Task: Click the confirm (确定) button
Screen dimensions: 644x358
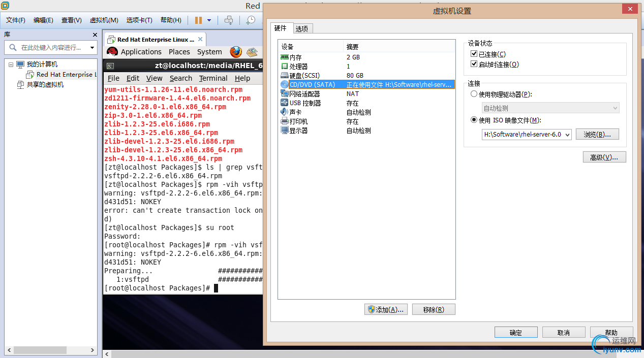Action: click(516, 333)
